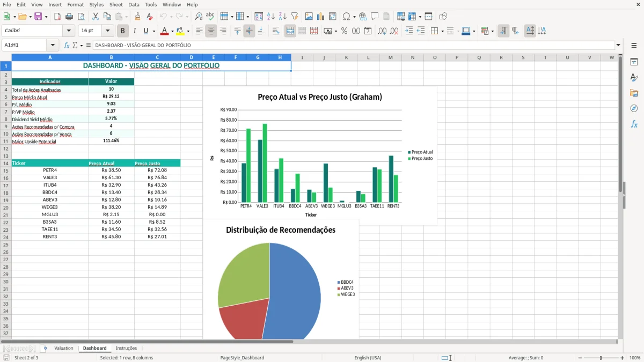
Task: Insert special character omega icon
Action: (346, 17)
